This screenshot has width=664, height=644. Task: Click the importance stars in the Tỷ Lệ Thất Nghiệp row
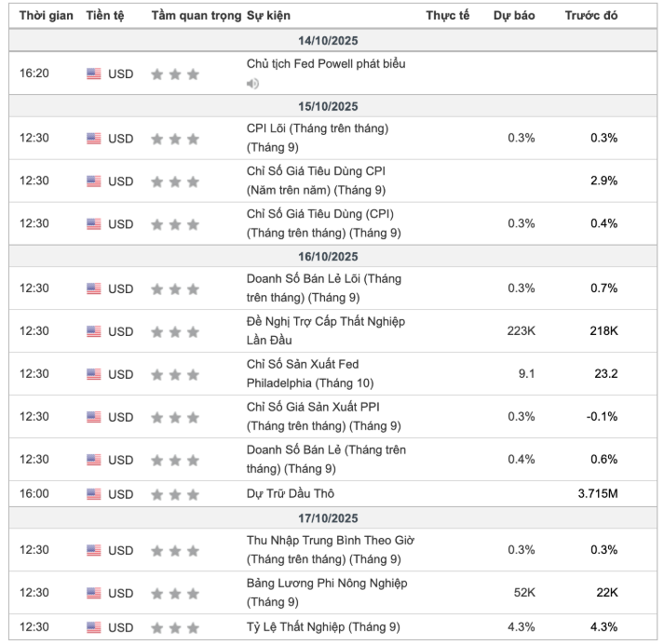tap(175, 626)
